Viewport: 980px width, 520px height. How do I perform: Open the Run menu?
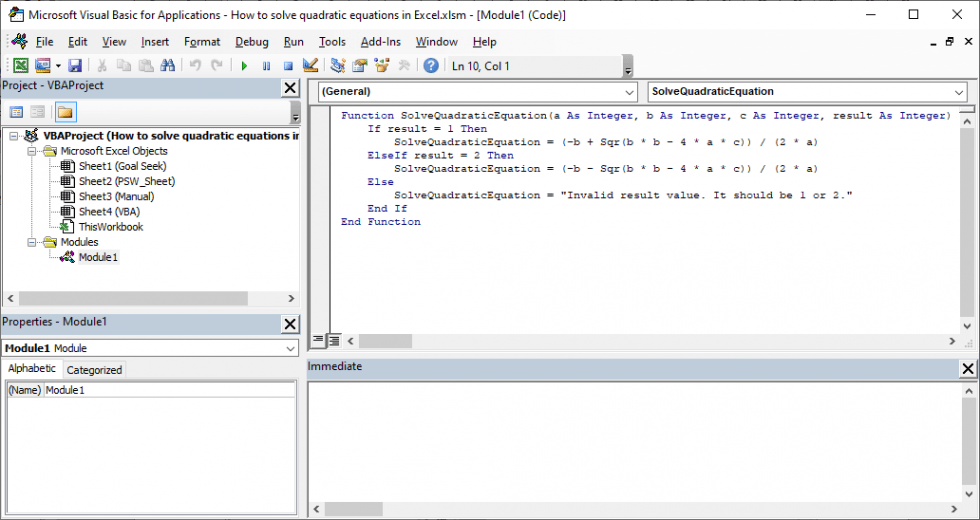(294, 42)
